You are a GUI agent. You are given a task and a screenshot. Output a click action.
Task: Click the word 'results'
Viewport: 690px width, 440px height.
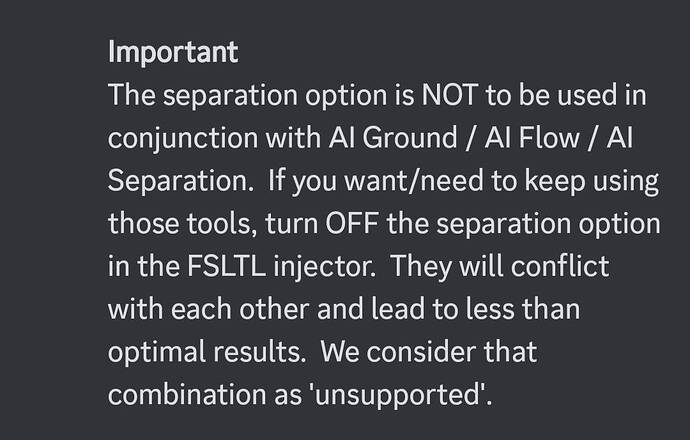(266, 353)
